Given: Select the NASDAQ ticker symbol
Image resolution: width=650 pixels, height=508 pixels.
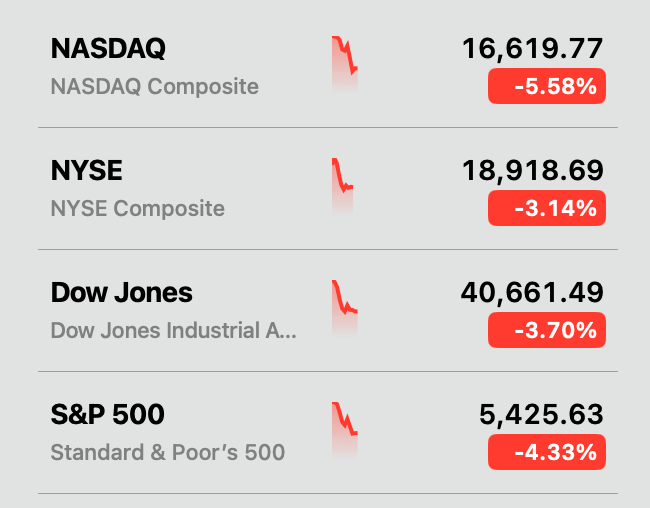Looking at the screenshot, I should tap(108, 48).
